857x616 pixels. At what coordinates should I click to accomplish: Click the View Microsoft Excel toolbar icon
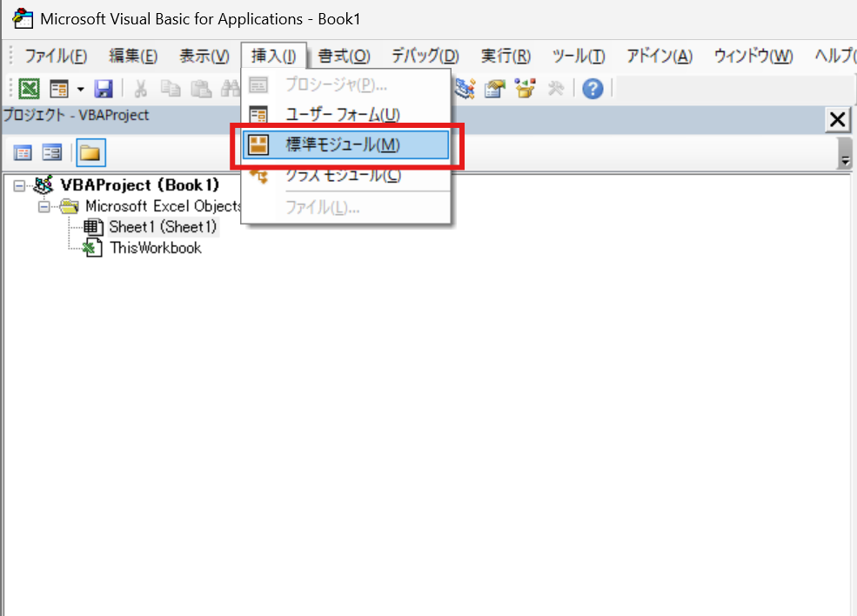tap(29, 88)
